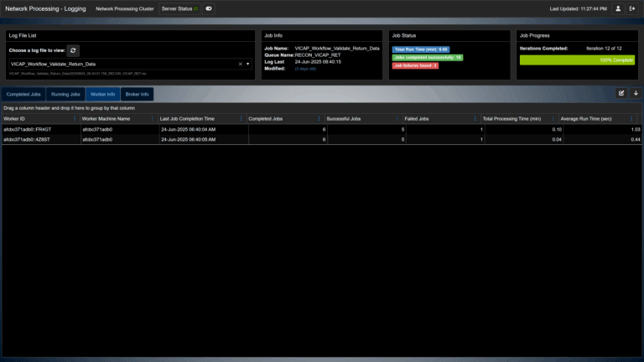Switch to the Completed Jobs tab
The image size is (644, 362).
pyautogui.click(x=23, y=94)
